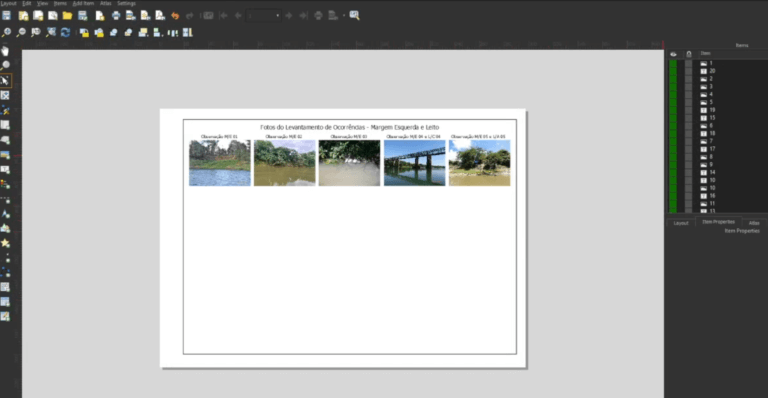Select the Pan Layout hand tool
The image size is (768, 398).
coord(5,51)
